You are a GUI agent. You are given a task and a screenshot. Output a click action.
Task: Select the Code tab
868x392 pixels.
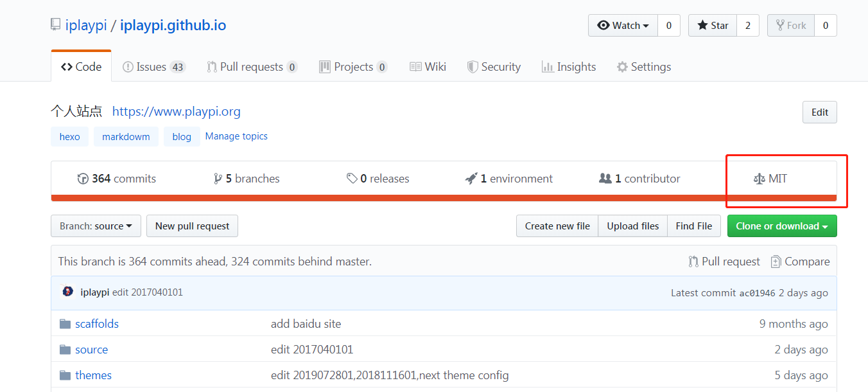[81, 67]
